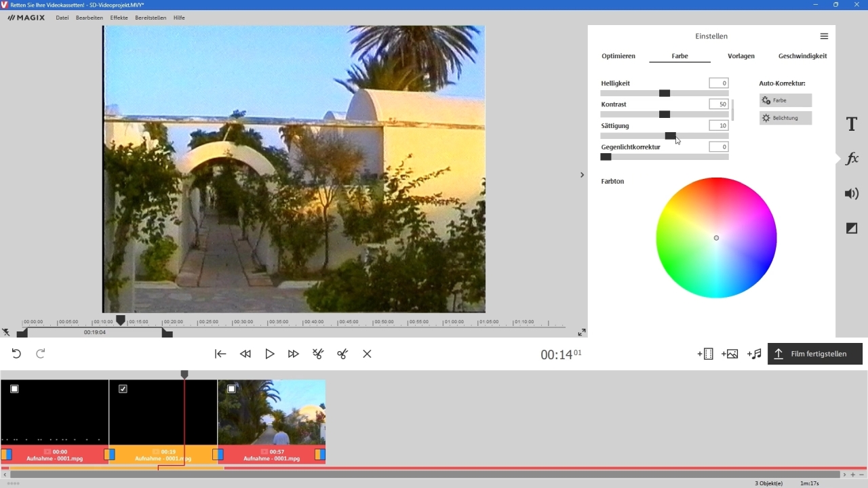The height and width of the screenshot is (488, 868).
Task: Open the Title text tool
Action: pos(852,124)
